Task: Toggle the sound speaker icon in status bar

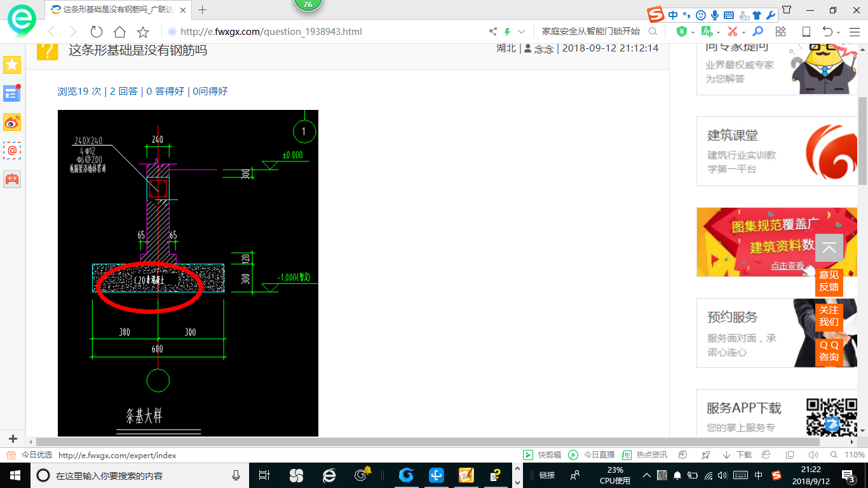Action: pos(813,455)
